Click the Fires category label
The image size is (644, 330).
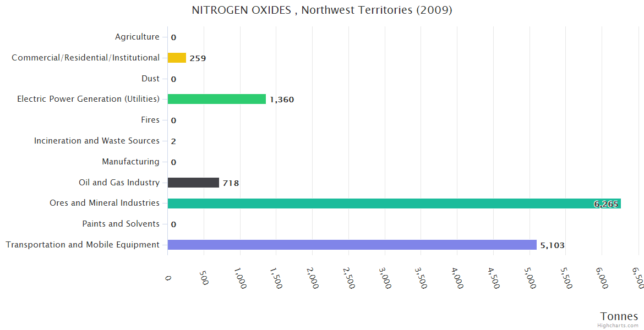pos(150,120)
